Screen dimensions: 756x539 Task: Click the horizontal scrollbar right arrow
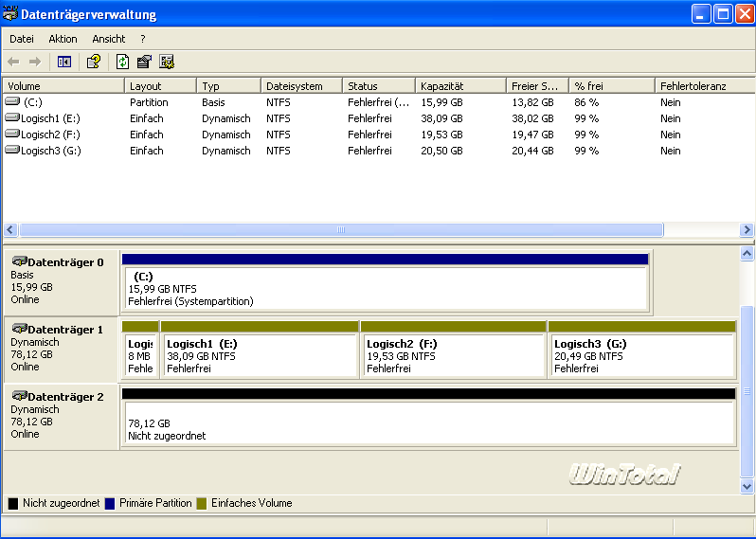747,230
